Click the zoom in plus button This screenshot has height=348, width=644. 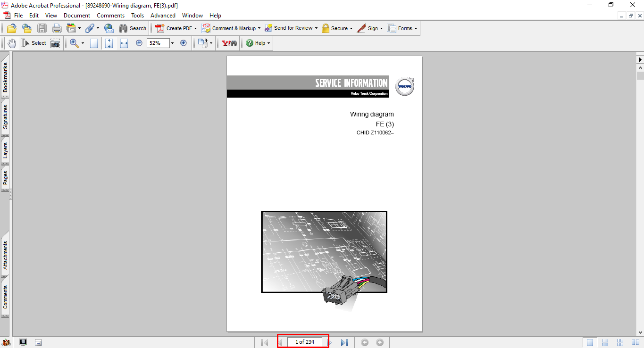184,43
